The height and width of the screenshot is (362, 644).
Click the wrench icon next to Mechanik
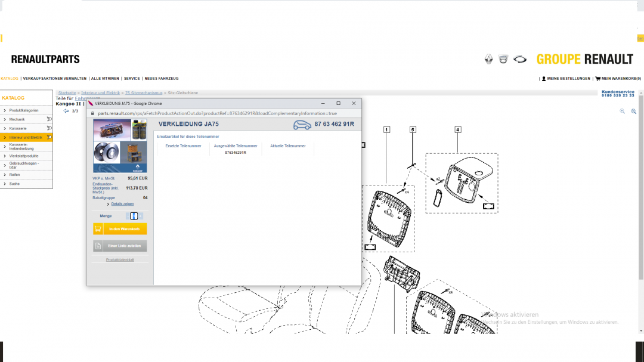pos(49,119)
